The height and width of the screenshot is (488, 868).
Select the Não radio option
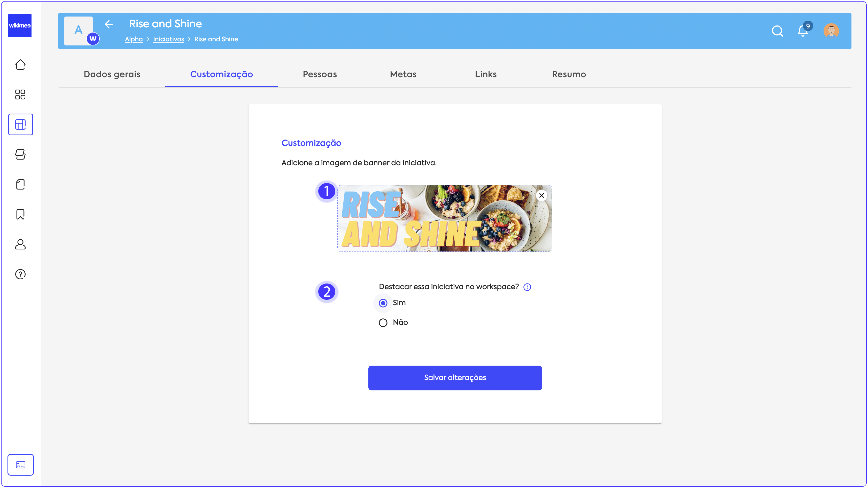[383, 323]
